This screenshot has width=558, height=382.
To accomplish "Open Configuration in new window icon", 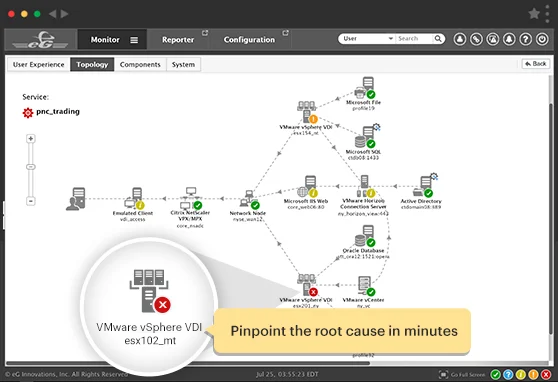I will (x=285, y=33).
